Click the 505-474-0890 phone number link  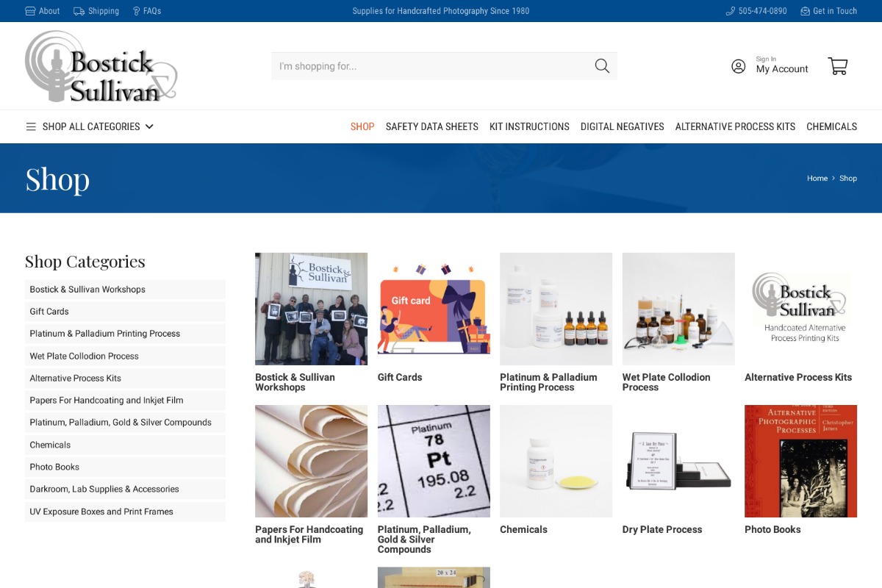point(763,11)
